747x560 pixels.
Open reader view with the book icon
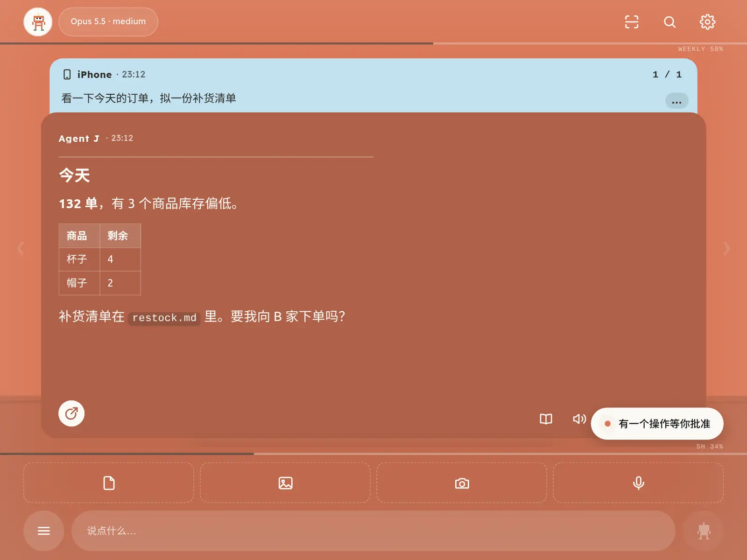pos(546,419)
